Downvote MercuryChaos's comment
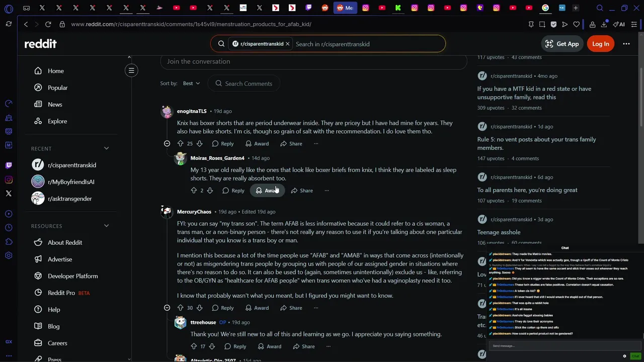644x362 pixels. click(x=199, y=308)
